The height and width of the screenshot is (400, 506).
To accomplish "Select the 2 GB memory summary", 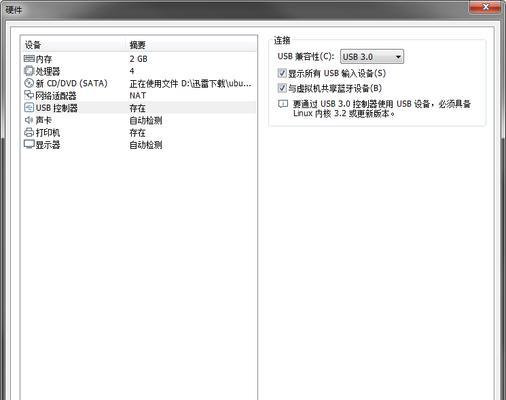I will click(x=138, y=59).
